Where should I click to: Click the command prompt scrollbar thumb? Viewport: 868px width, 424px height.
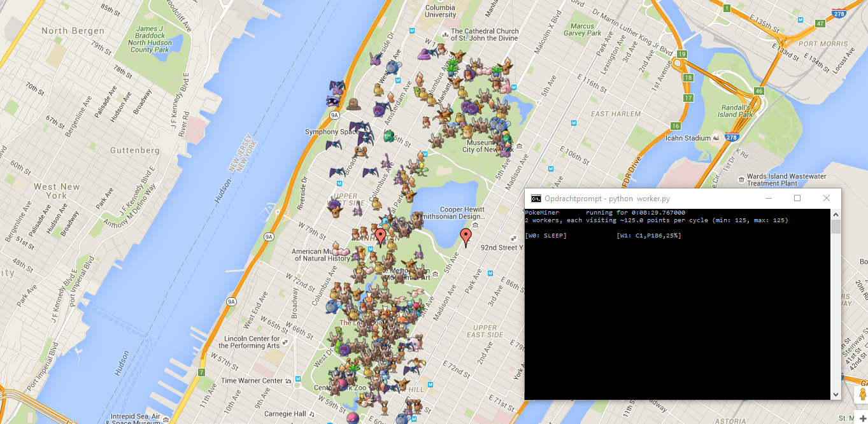[x=836, y=227]
